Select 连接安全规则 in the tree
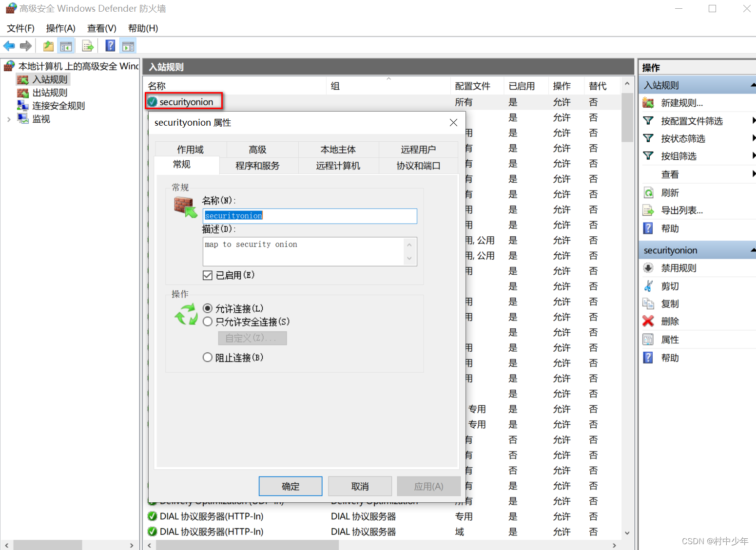 (58, 106)
